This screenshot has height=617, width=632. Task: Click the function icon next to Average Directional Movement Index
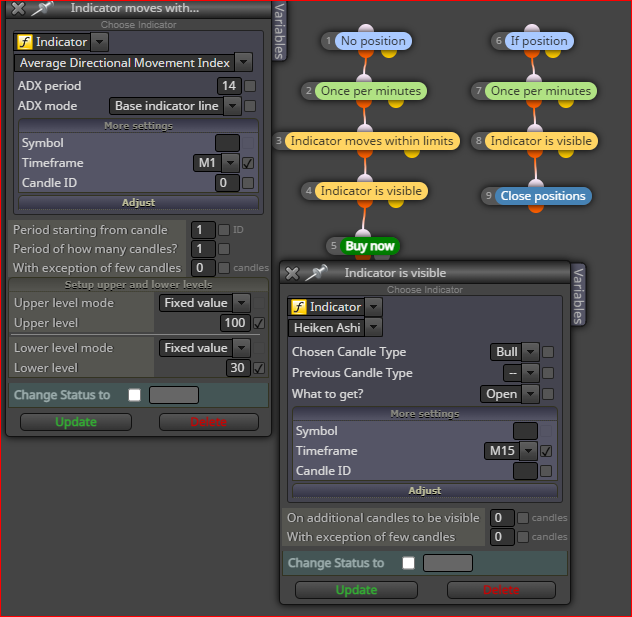(25, 42)
